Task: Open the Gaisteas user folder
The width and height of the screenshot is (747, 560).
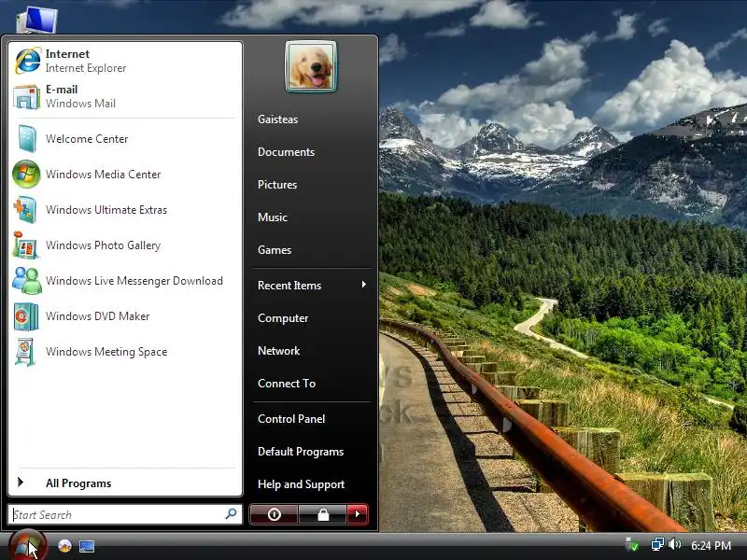Action: [277, 119]
